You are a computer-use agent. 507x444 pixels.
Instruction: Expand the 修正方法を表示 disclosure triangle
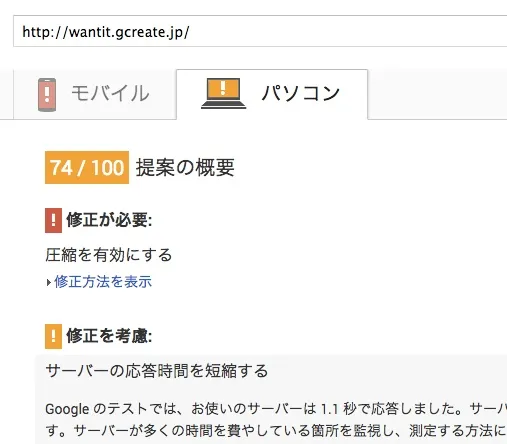coord(49,283)
